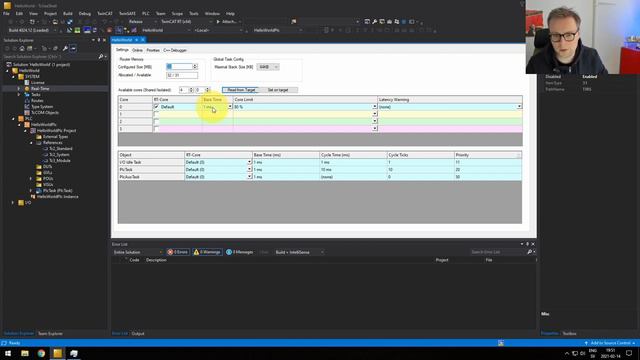Select the Type System icon

pos(27,107)
